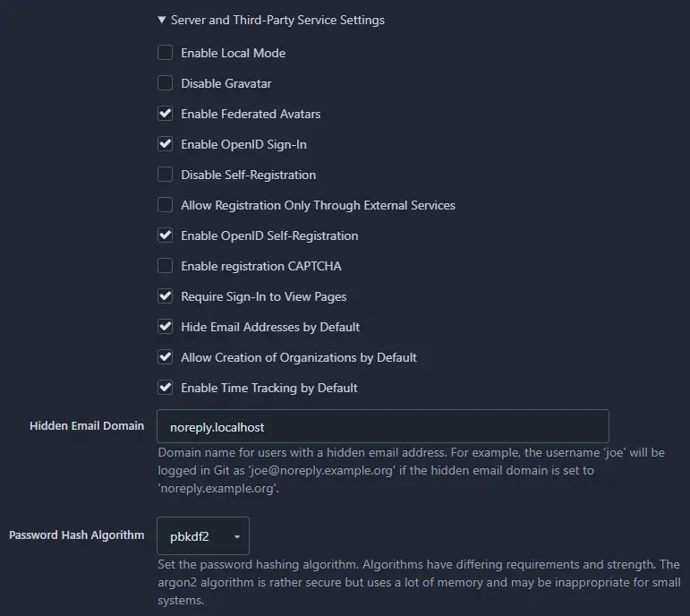
Task: Disable Time Tracking by Default checkbox
Action: pos(165,388)
